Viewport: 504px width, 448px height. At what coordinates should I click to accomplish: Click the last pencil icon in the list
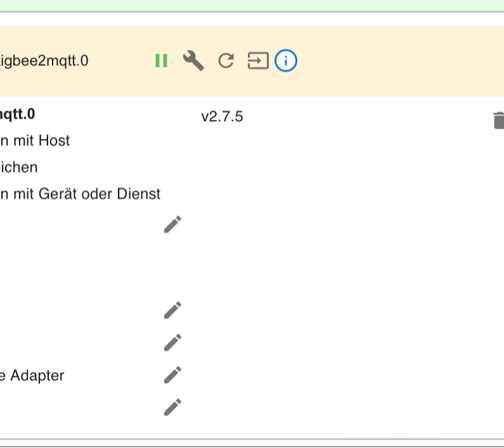tap(172, 407)
